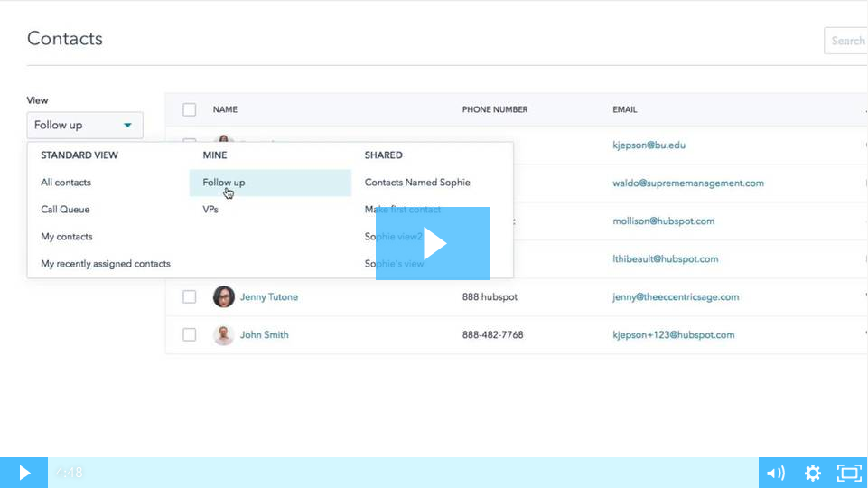
Task: Check the select-all contacts checkbox in header
Action: (190, 109)
